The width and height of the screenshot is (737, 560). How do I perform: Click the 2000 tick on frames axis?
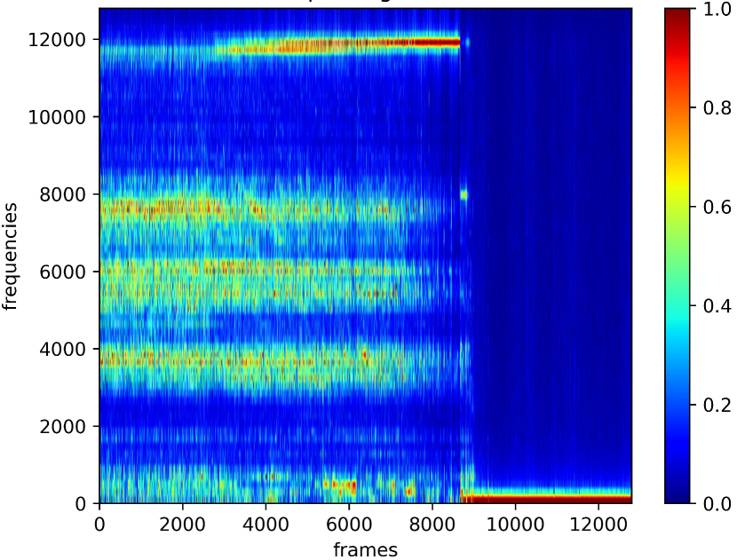point(182,525)
